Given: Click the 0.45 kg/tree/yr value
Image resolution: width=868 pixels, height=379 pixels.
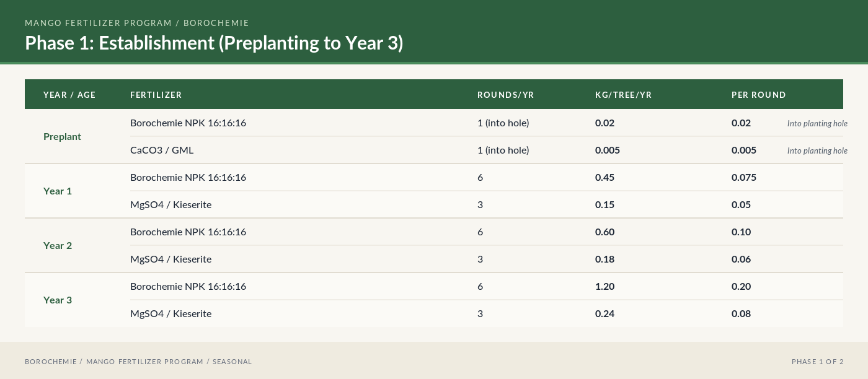Looking at the screenshot, I should pos(604,177).
